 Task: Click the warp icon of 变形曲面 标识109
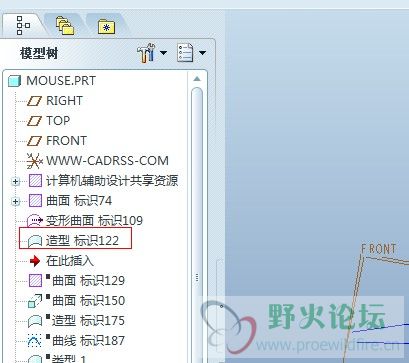[35, 221]
